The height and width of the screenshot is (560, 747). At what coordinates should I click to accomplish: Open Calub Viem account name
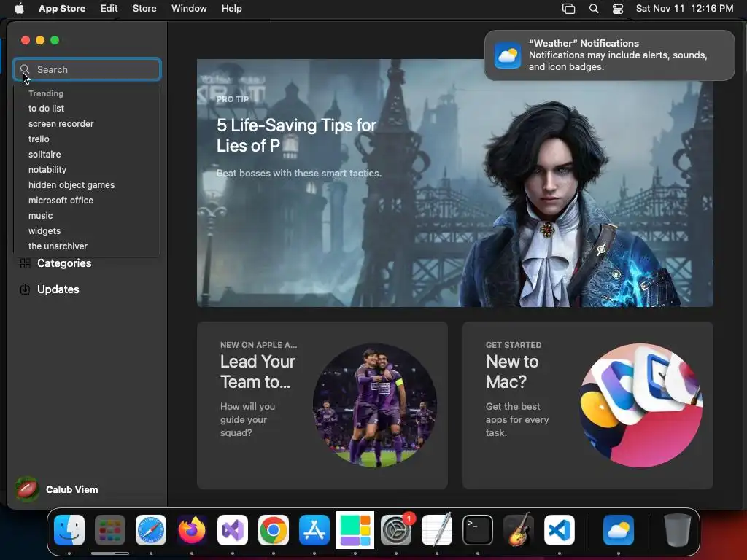click(72, 489)
